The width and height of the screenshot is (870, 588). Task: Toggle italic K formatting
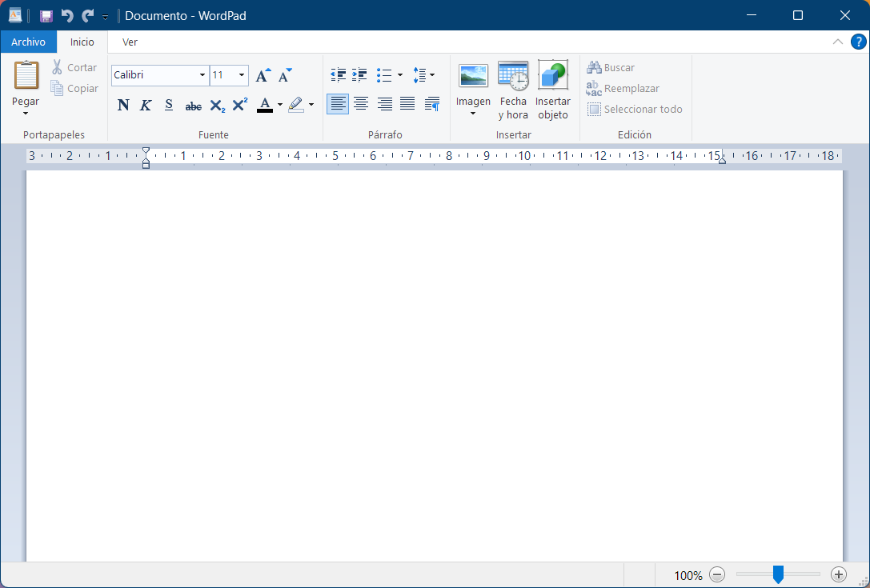pyautogui.click(x=146, y=105)
